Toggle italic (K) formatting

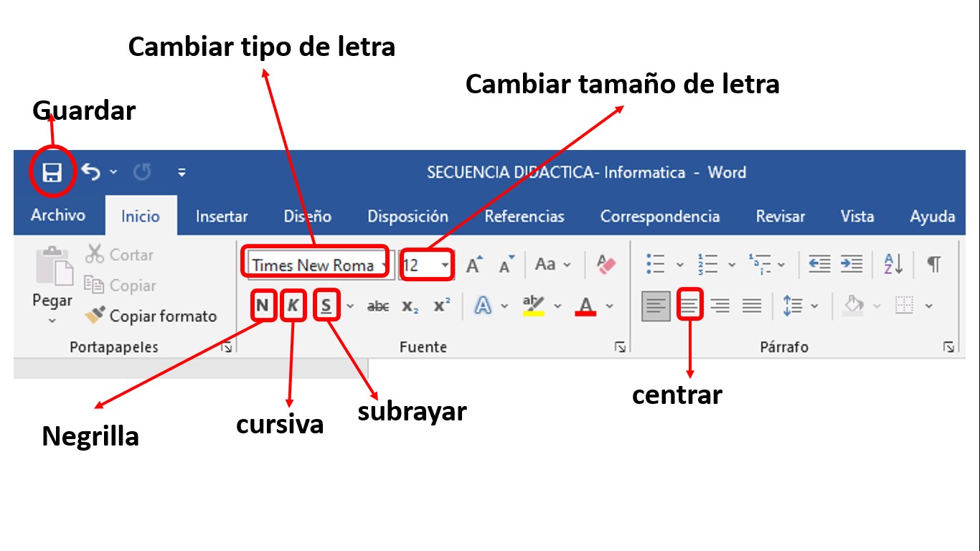293,306
